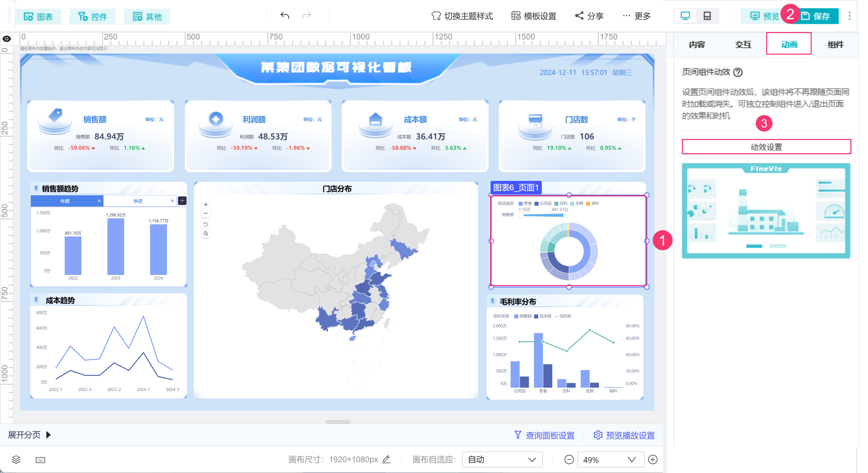This screenshot has height=473, width=868.
Task: Open 切换主题样式 theme switcher
Action: pos(462,16)
